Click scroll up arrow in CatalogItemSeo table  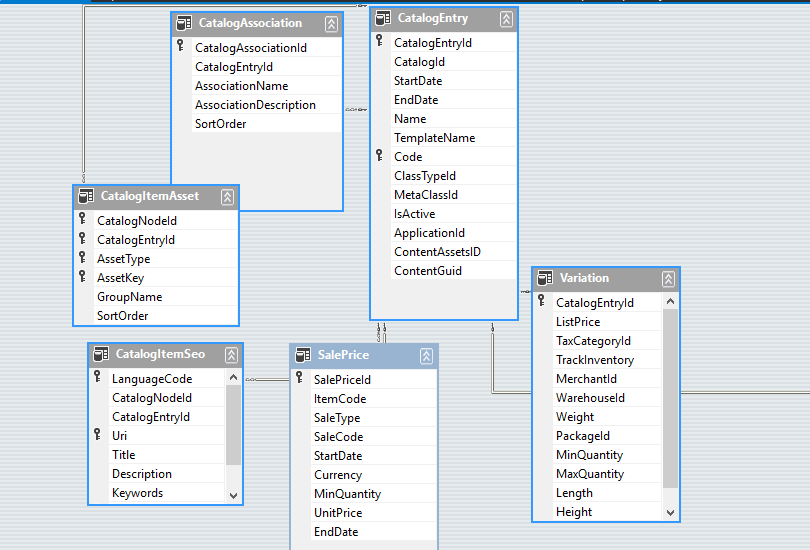233,379
